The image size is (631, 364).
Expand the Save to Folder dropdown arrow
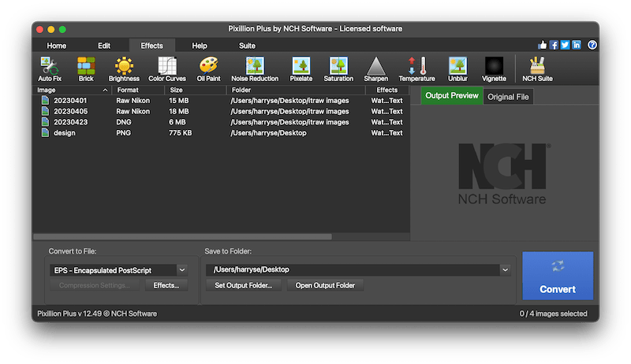point(505,270)
